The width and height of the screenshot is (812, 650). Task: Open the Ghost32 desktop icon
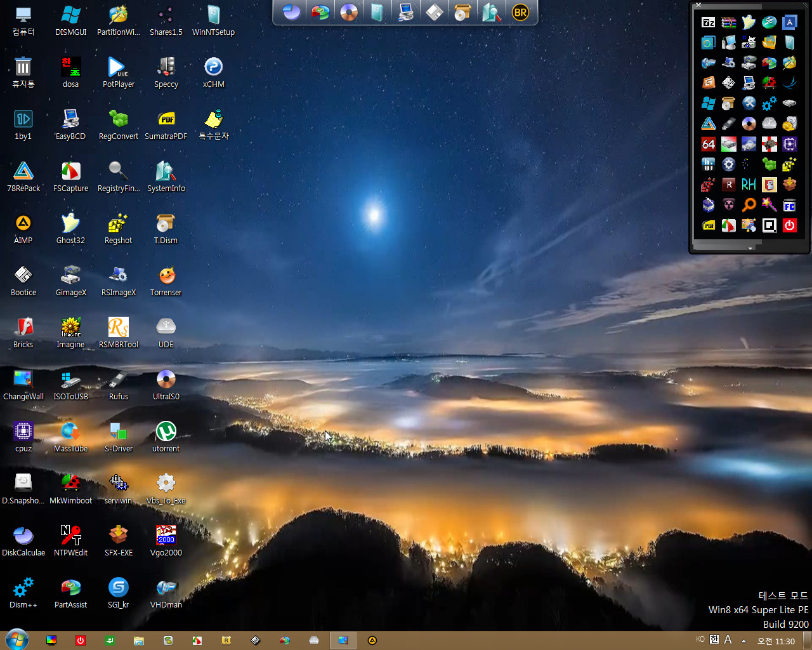click(70, 229)
